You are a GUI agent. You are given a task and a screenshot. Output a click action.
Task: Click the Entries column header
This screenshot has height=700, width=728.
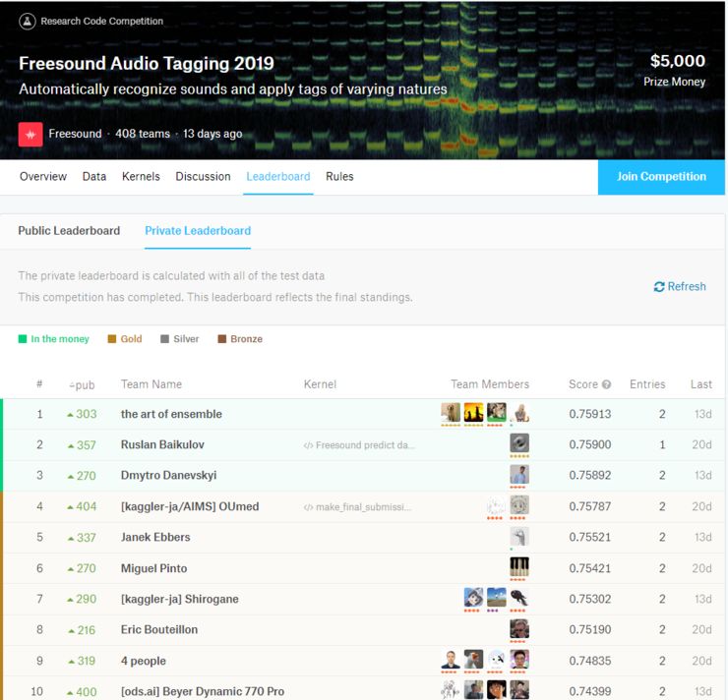647,384
